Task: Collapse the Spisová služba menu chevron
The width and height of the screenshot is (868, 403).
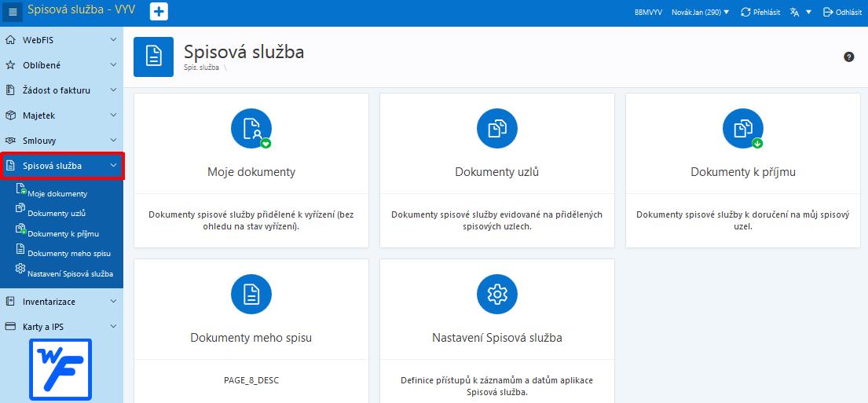Action: pyautogui.click(x=113, y=166)
